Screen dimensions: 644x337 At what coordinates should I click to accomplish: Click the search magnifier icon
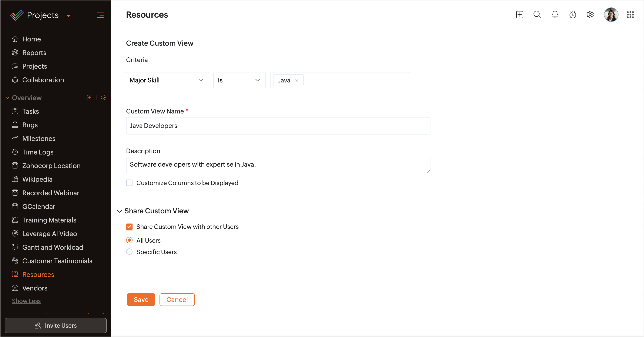(x=537, y=15)
